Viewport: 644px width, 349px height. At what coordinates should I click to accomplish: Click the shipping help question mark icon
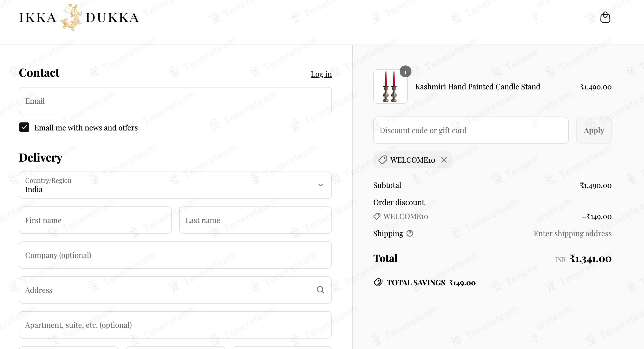tap(410, 234)
